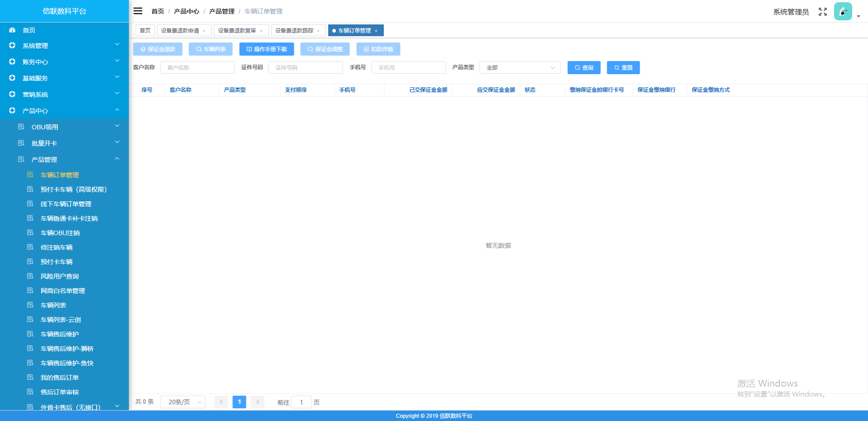Image resolution: width=868 pixels, height=421 pixels.
Task: Expand the 批量开卡 submenu chevron
Action: pos(117,142)
